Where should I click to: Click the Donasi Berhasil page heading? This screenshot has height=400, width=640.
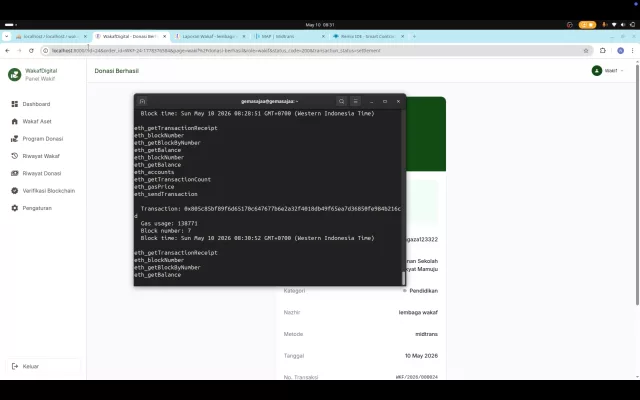(x=116, y=71)
